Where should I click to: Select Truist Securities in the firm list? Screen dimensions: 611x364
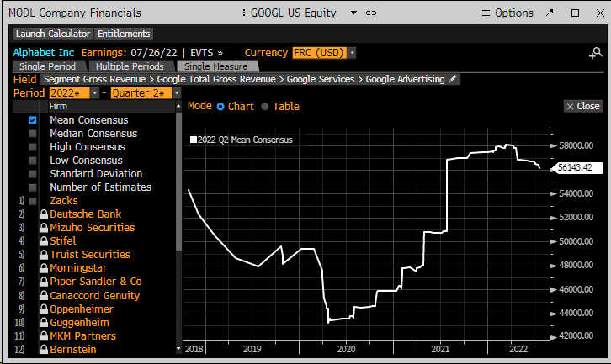(90, 254)
